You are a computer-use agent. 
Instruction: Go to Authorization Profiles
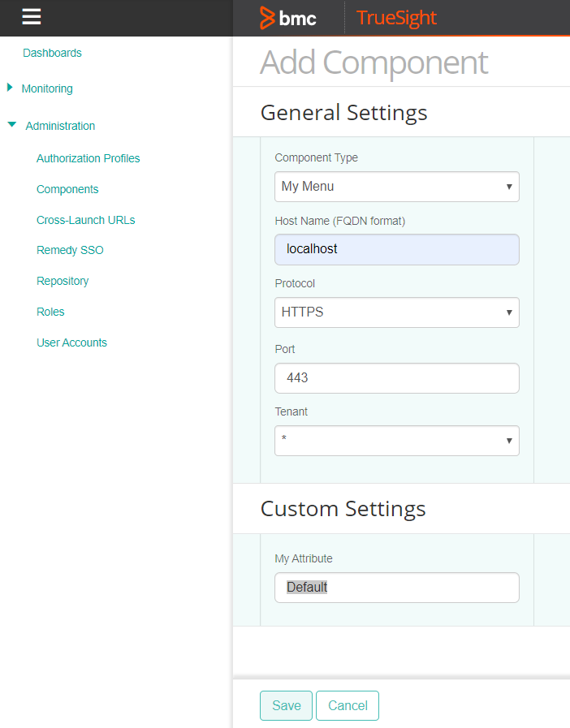[88, 158]
